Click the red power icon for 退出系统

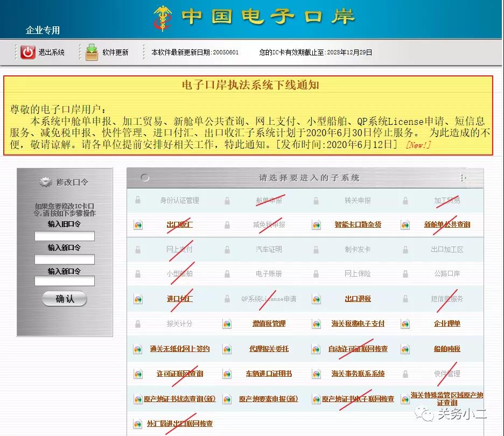pos(27,52)
